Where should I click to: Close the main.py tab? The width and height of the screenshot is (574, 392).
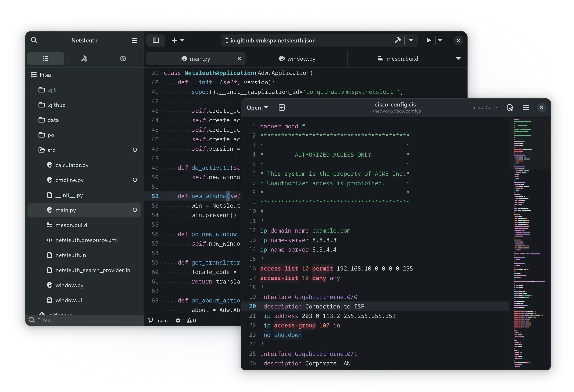(x=239, y=58)
